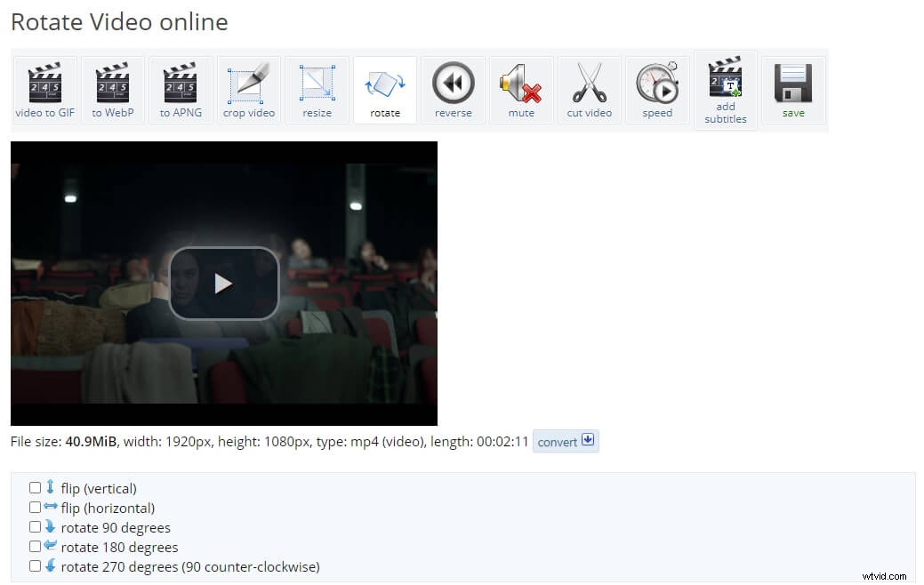Viewport: 924px width, 585px height.
Task: Enable the flip vertical option
Action: click(x=35, y=487)
